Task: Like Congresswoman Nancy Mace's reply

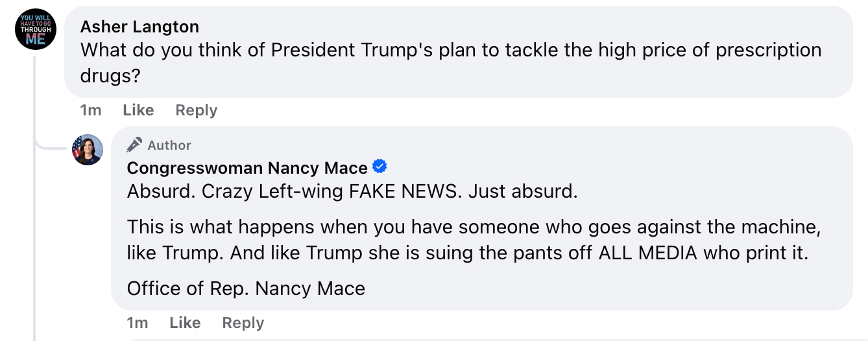Action: [185, 323]
